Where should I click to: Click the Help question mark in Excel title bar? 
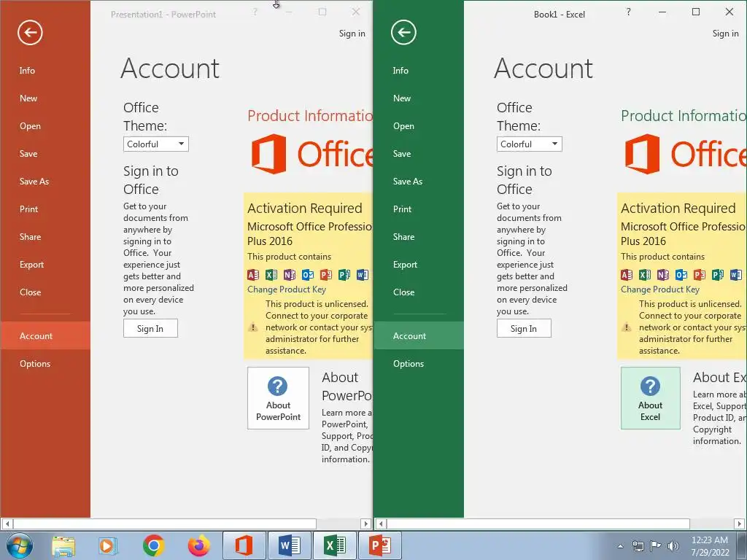628,12
